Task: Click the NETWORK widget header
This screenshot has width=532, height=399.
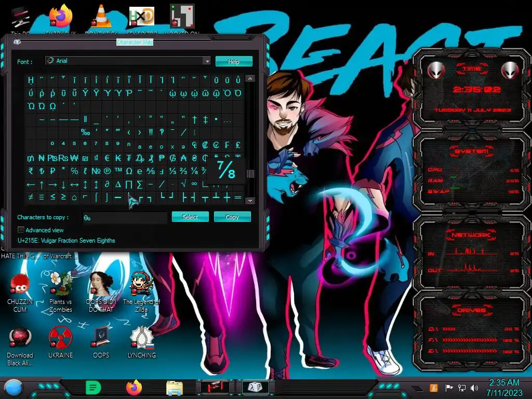Action: point(471,235)
